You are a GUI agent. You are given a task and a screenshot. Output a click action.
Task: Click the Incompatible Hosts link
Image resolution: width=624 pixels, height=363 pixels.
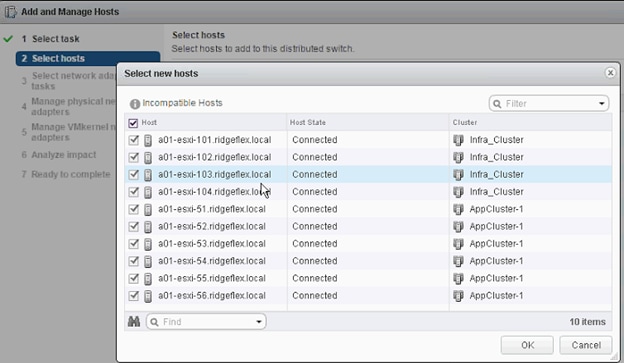tap(182, 103)
